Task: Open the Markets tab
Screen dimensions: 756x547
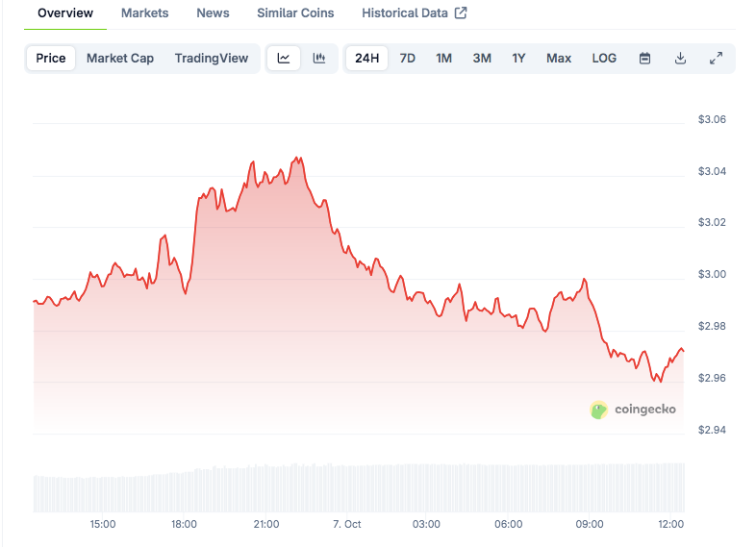Action: click(x=144, y=13)
